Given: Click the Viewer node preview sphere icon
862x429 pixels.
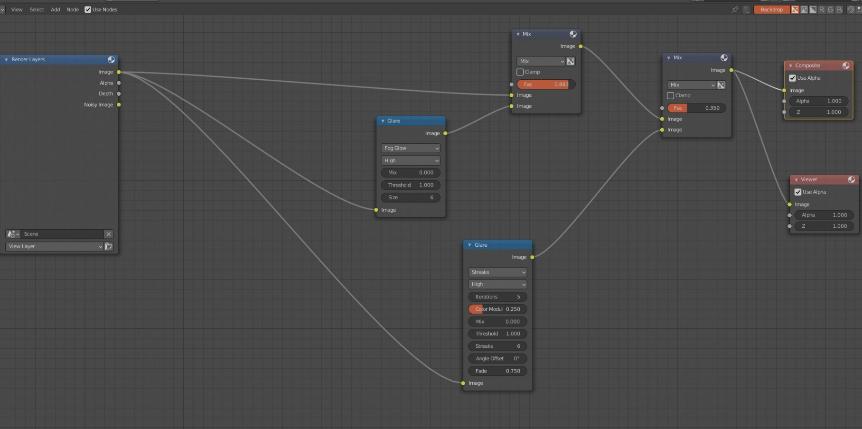Looking at the screenshot, I should tap(852, 180).
